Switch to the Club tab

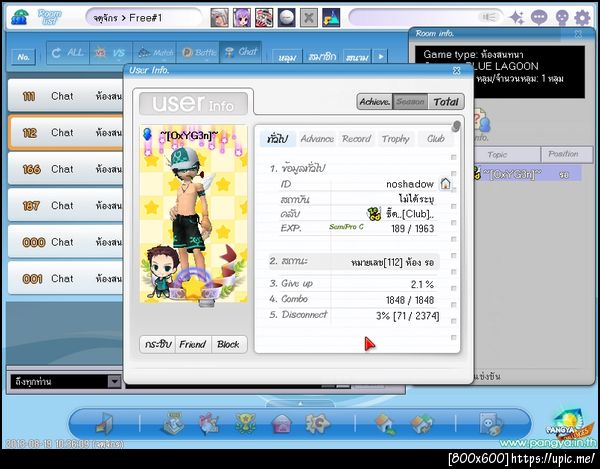[435, 138]
